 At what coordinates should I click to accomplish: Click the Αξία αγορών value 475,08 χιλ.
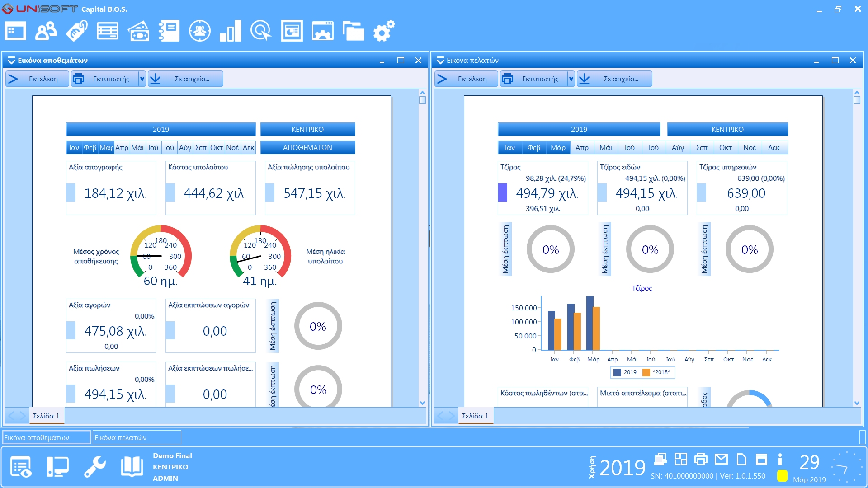click(x=115, y=331)
